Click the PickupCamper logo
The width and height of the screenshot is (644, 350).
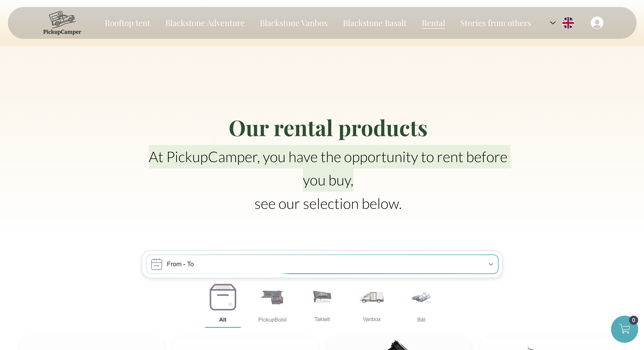point(62,23)
